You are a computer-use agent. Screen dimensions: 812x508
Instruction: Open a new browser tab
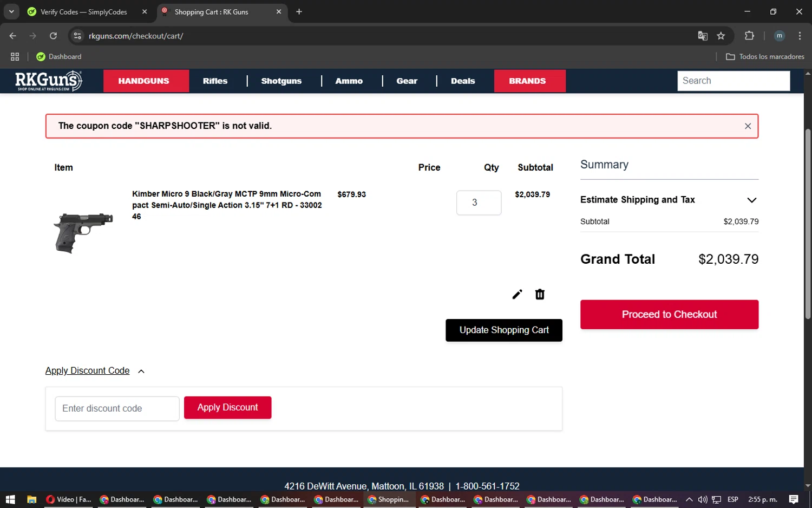(x=299, y=11)
